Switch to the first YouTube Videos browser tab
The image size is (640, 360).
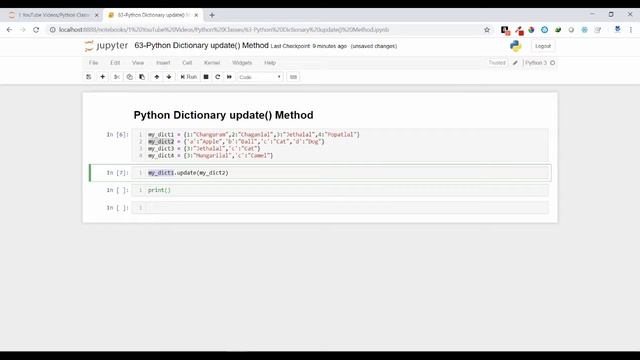point(53,15)
